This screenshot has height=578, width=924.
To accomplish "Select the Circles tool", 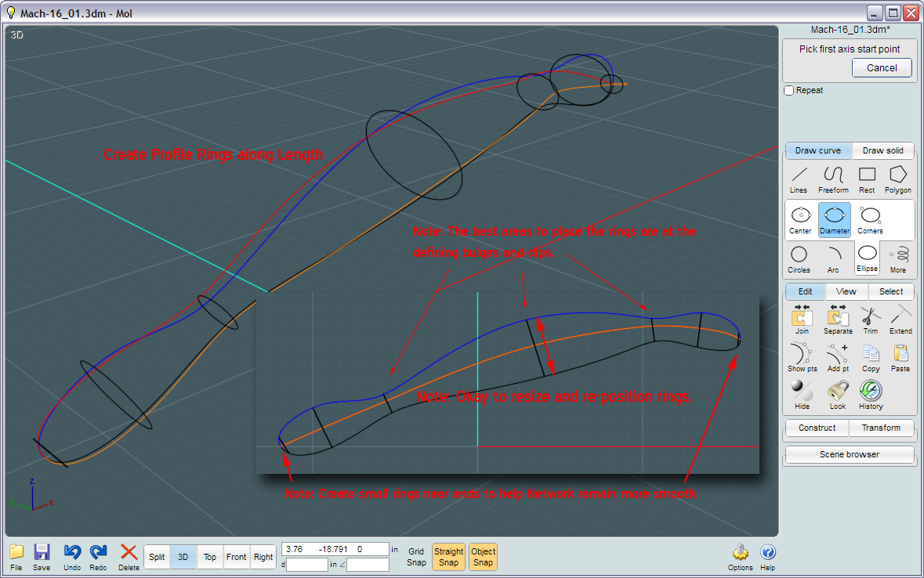I will click(x=799, y=260).
